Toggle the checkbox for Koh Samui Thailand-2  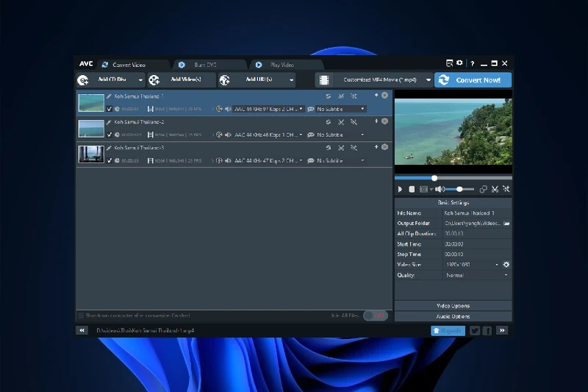point(109,135)
